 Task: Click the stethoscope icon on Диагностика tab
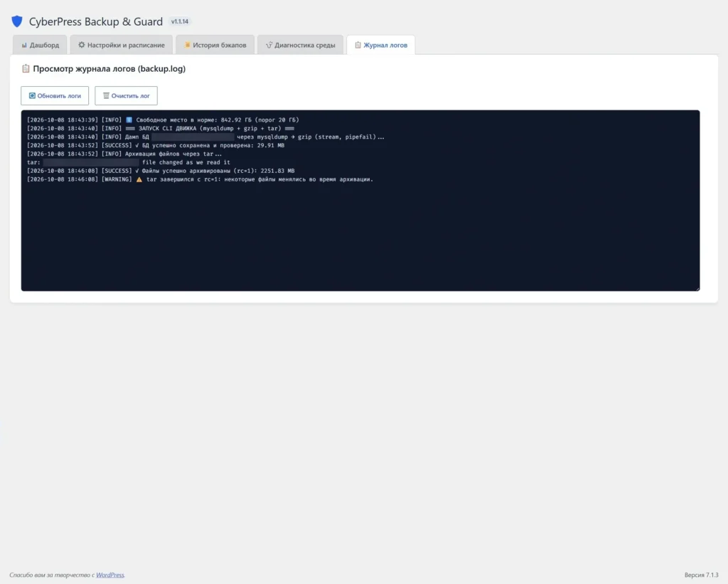(x=269, y=45)
